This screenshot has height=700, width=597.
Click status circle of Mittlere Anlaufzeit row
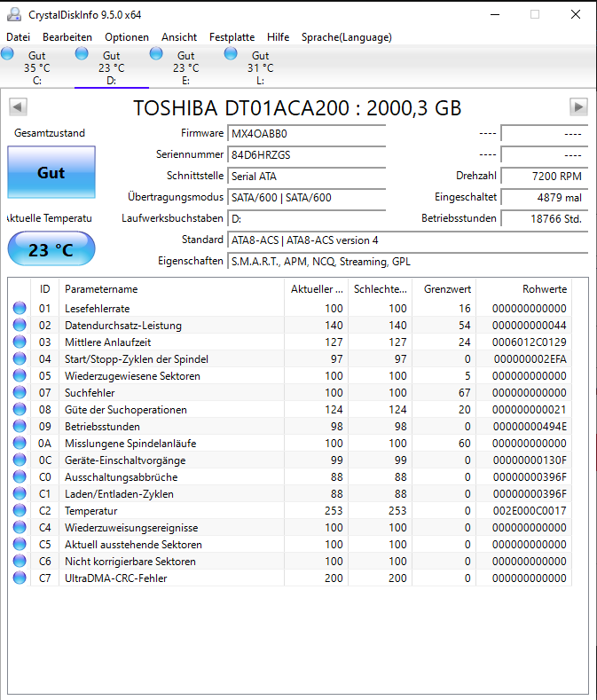pyautogui.click(x=20, y=342)
